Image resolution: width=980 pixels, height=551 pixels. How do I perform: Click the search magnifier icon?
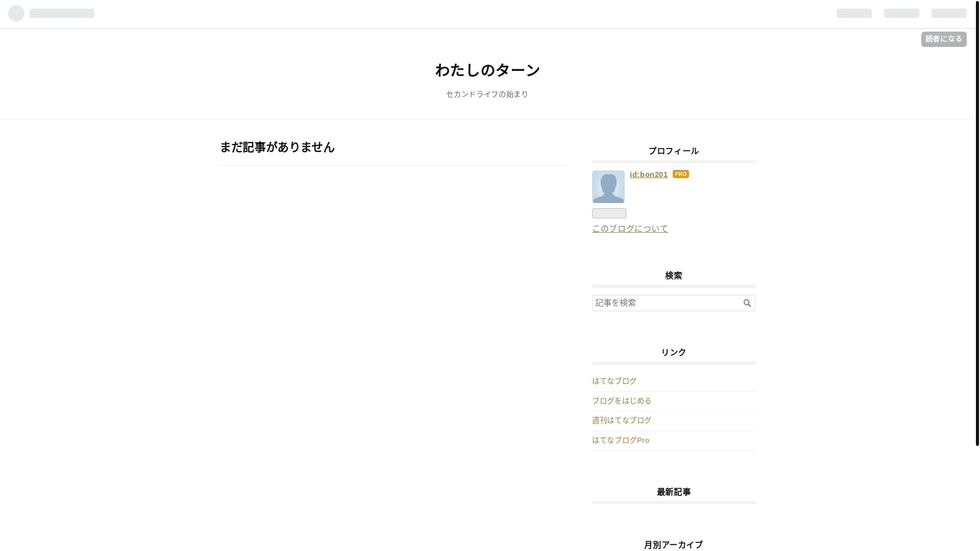click(x=747, y=303)
